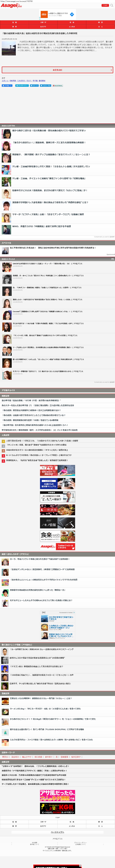Open the 一杯酒場 banner
The height and width of the screenshot is (868, 115).
58,510
